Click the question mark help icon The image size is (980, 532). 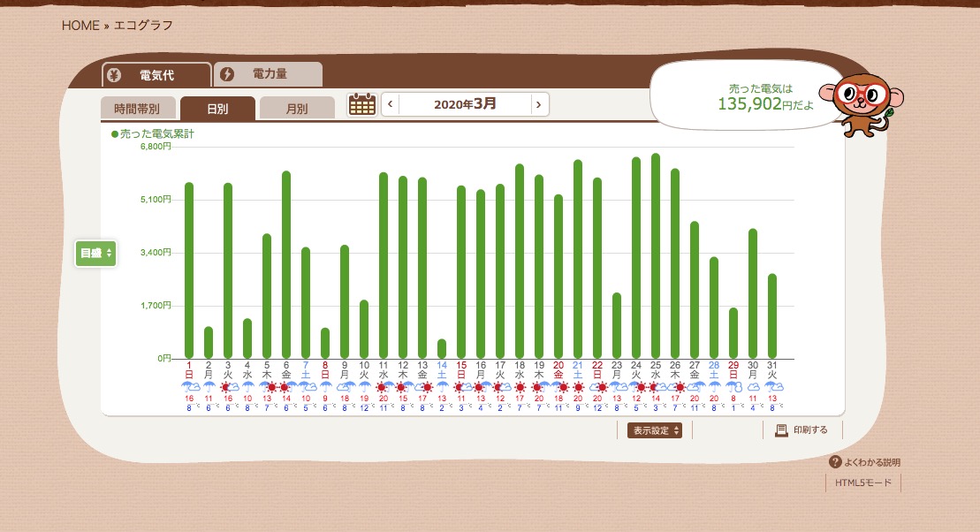(835, 462)
